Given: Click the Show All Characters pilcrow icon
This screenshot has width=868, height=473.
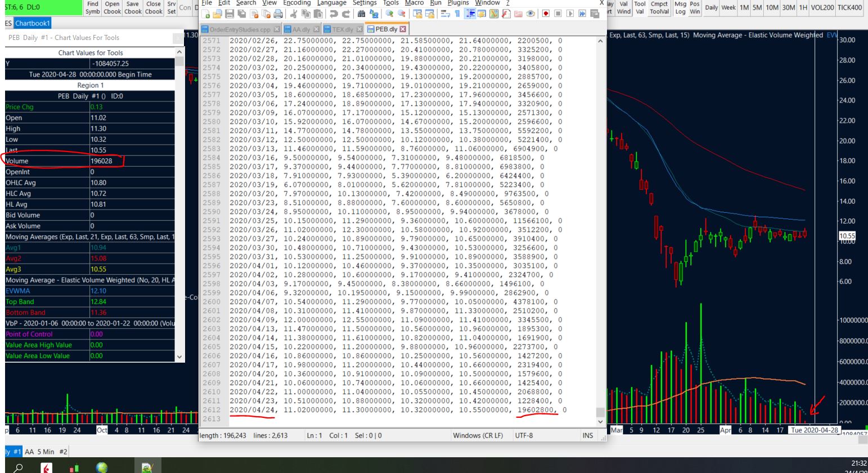Looking at the screenshot, I should (x=457, y=14).
